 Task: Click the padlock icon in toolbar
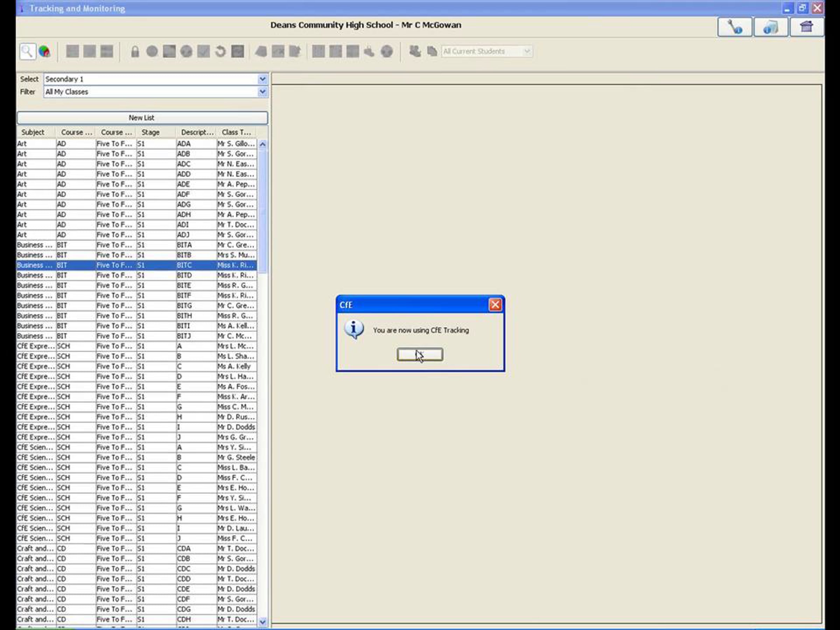[x=135, y=51]
